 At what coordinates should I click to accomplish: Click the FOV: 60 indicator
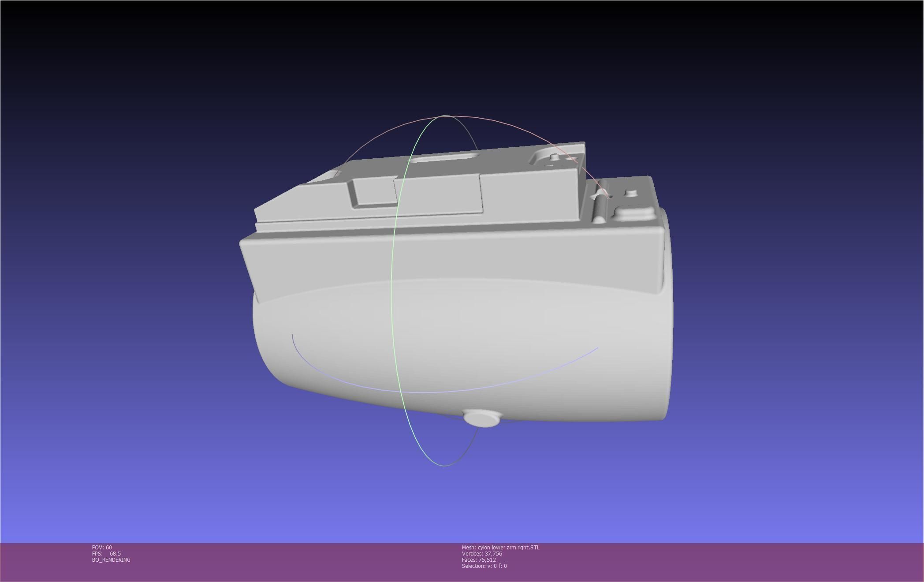click(102, 547)
